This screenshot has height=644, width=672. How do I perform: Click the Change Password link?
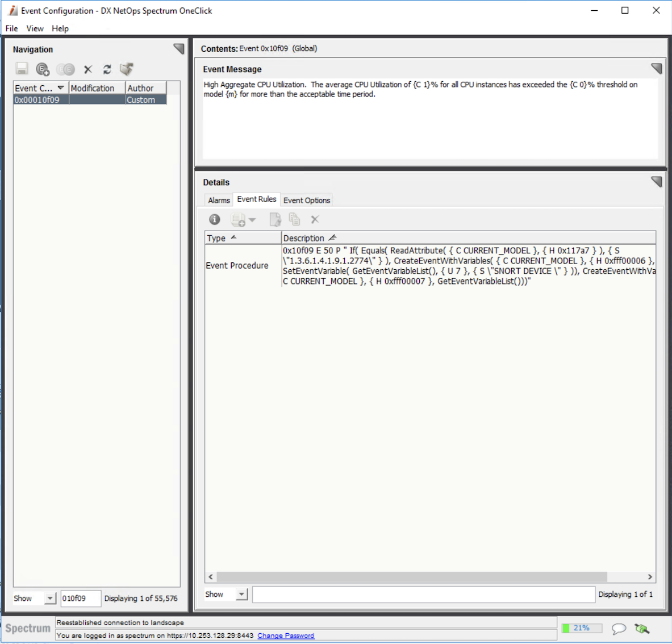[x=286, y=635]
